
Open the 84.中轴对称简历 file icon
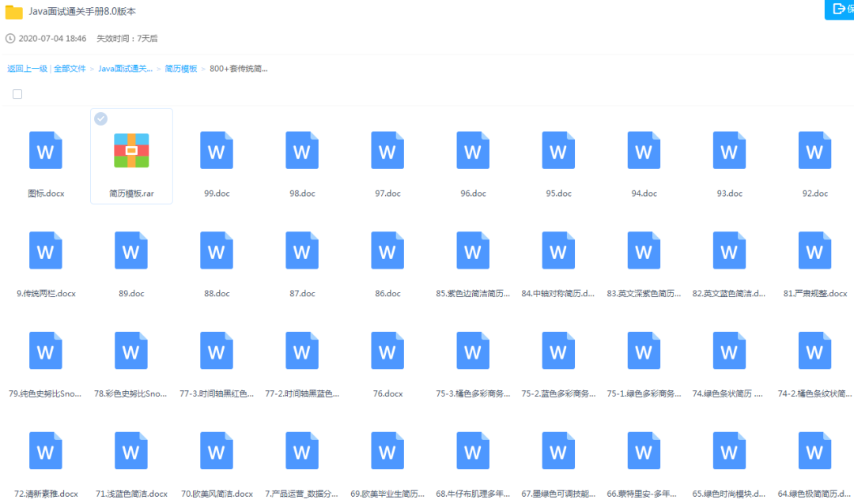559,250
